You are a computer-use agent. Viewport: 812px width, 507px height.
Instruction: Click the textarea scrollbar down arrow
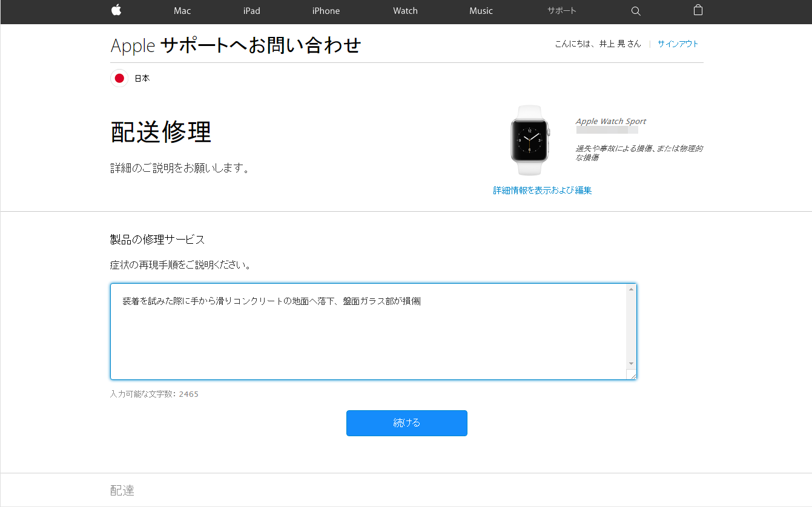tap(631, 364)
